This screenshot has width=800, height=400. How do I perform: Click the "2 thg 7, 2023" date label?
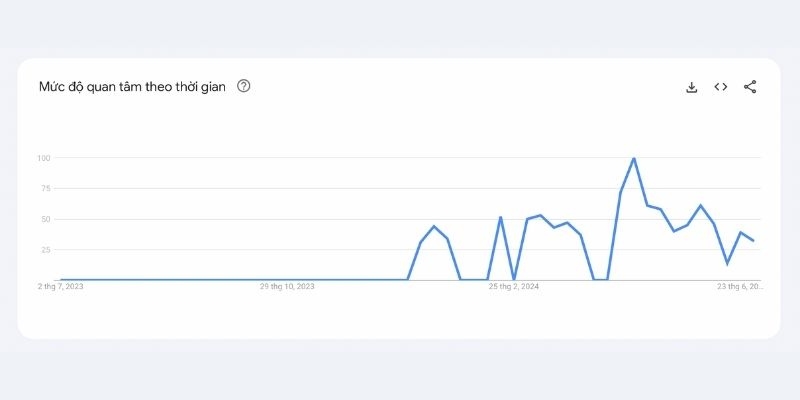(x=60, y=287)
